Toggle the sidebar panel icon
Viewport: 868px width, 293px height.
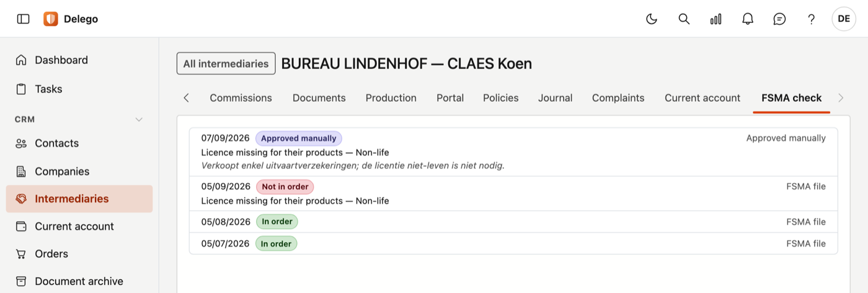(23, 19)
